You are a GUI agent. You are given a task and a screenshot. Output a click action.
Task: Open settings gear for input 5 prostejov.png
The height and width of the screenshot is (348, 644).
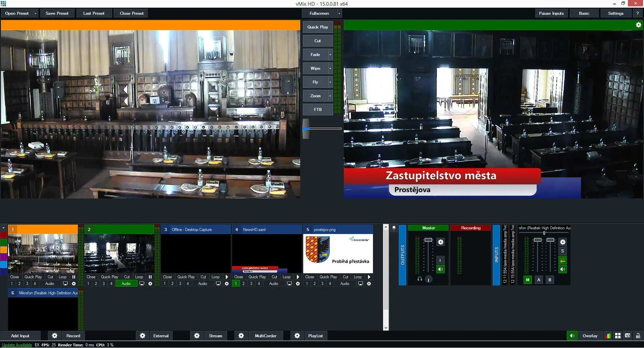369,284
